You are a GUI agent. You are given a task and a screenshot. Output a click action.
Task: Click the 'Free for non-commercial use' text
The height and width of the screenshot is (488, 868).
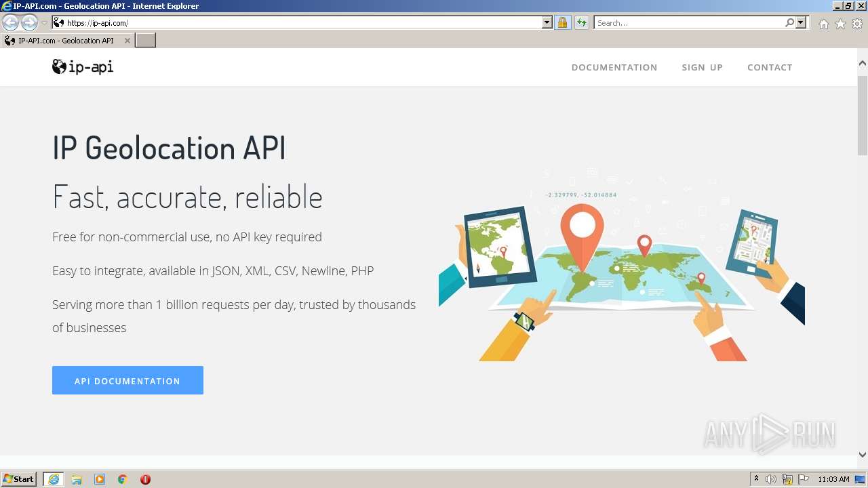coord(187,237)
